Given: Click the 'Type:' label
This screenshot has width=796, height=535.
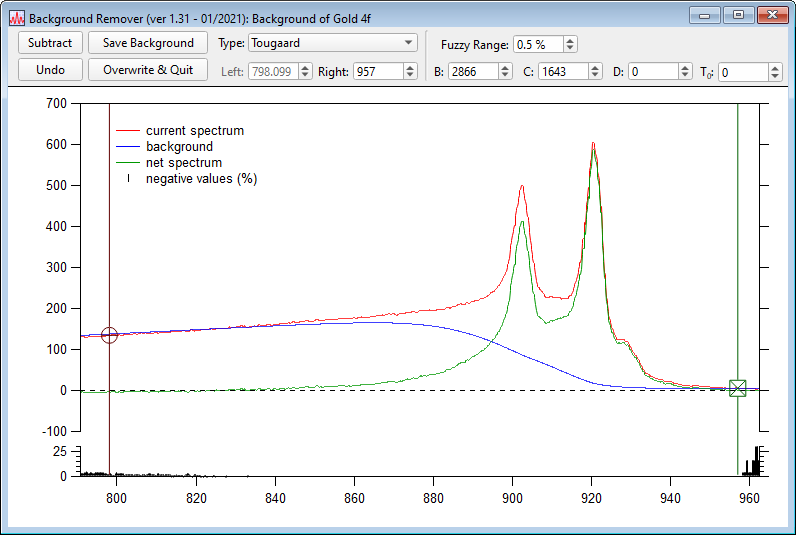Looking at the screenshot, I should pos(231,43).
